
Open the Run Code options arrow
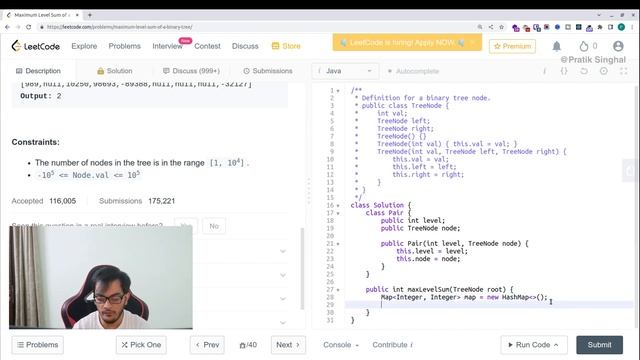click(556, 345)
